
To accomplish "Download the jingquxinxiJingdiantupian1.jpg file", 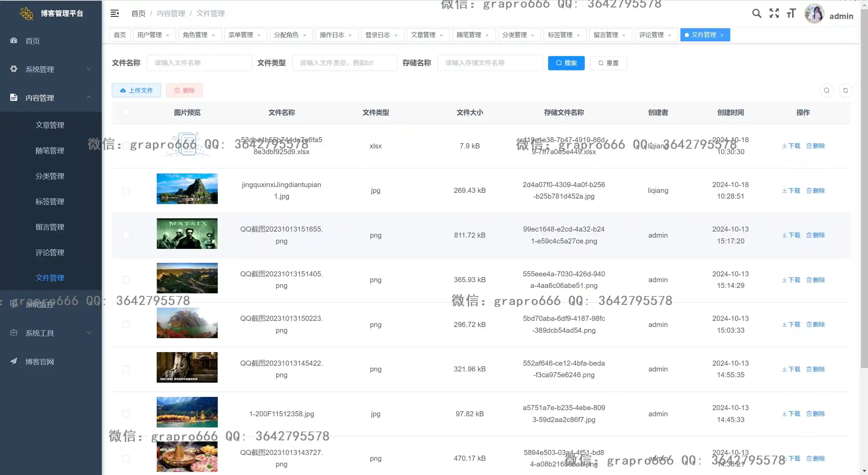I will pos(791,191).
